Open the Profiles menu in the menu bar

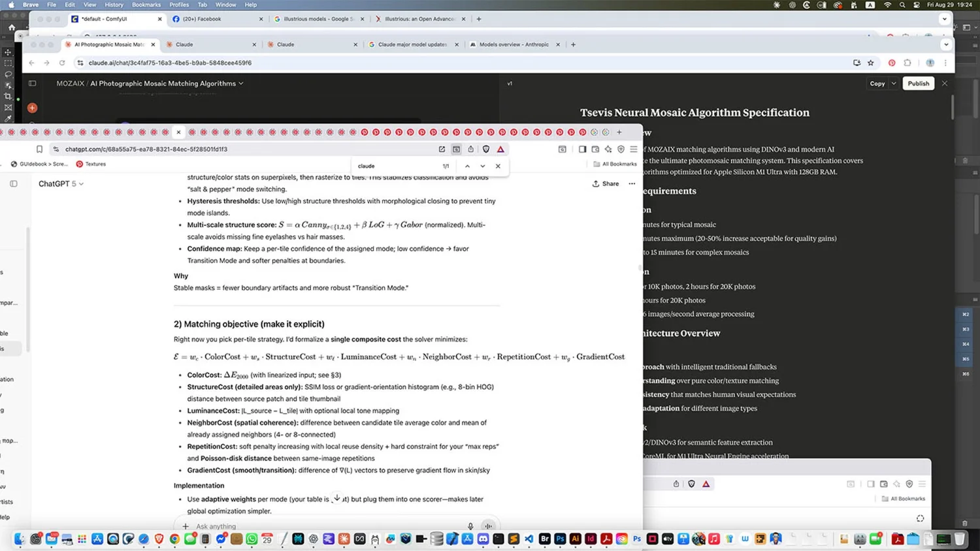click(179, 5)
